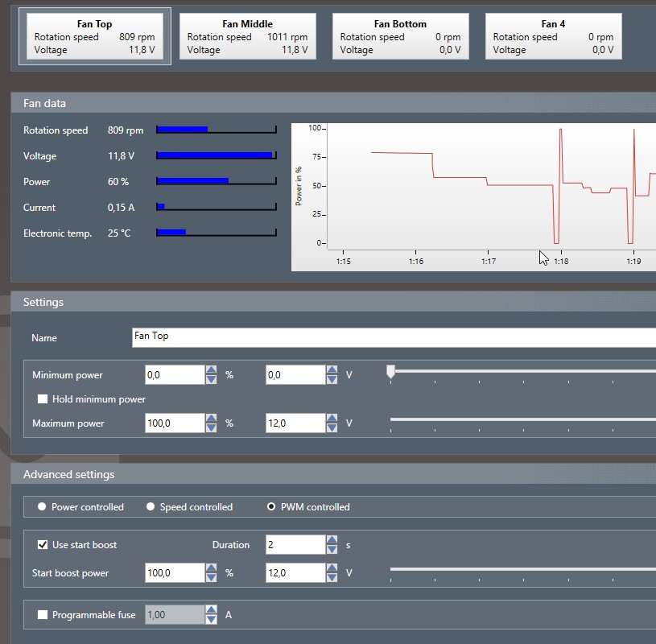Decrease Programmable fuse value with down arrow
Image resolution: width=656 pixels, height=644 pixels.
211,619
